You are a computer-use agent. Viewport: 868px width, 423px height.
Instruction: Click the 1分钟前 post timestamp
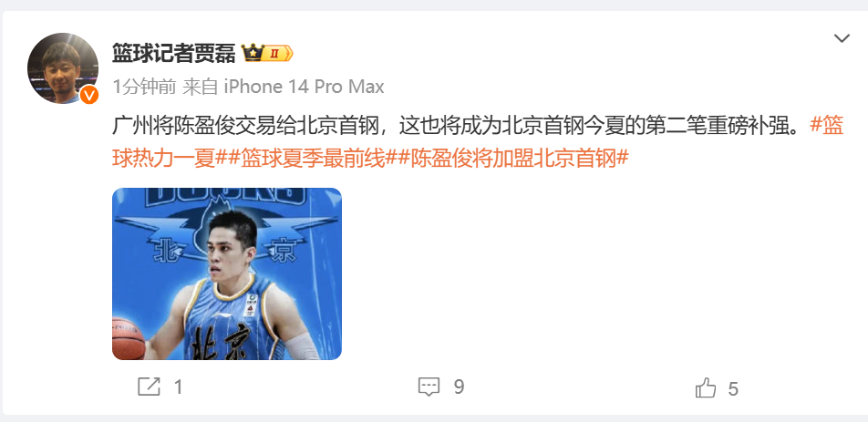click(x=144, y=87)
